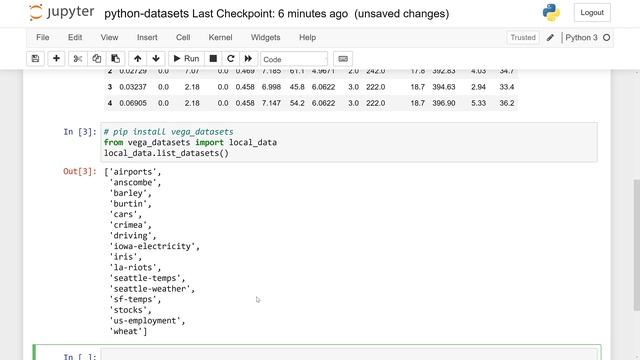Open the command palette keyboard icon
This screenshot has width=640, height=360.
tap(343, 59)
